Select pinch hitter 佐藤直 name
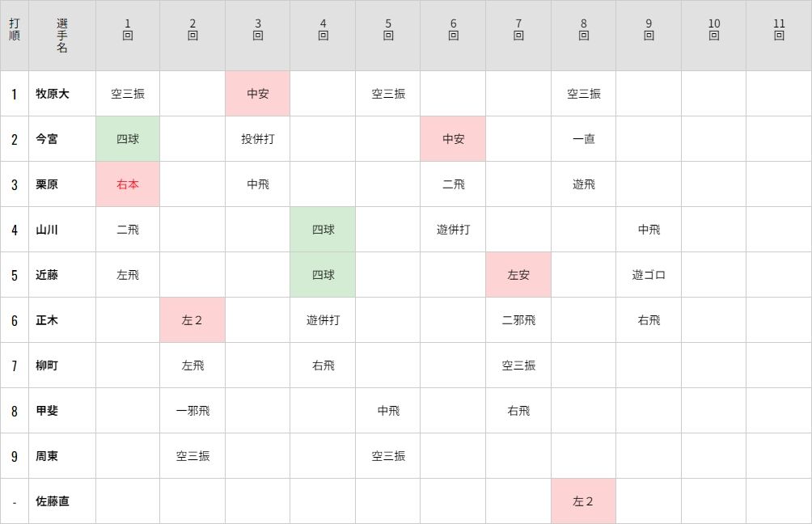Screen dimensions: 812x524 53,501
